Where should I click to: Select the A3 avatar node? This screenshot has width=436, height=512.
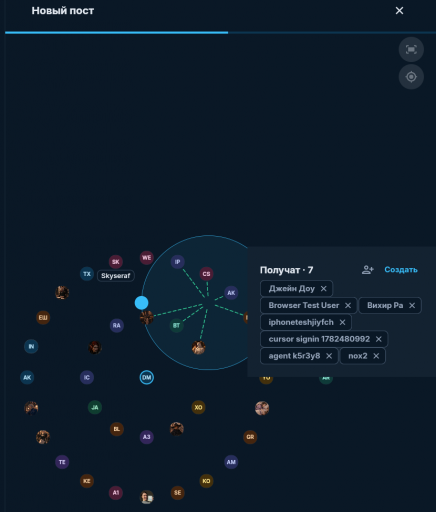(147, 437)
